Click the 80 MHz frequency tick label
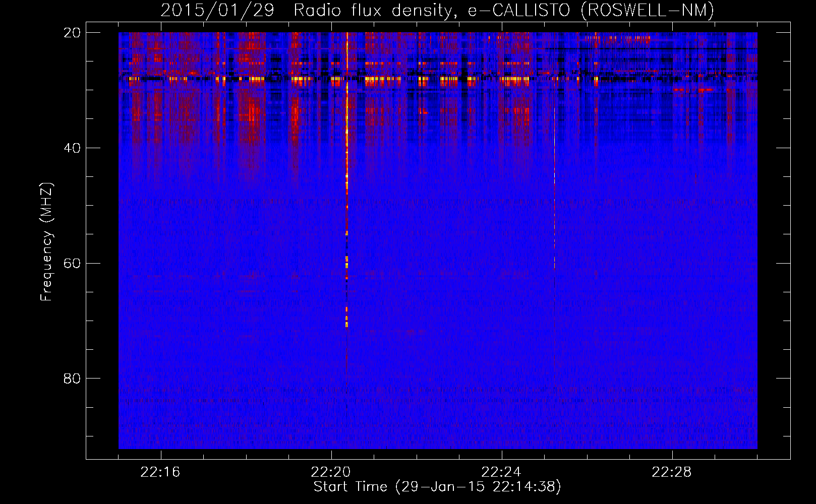 tap(73, 379)
